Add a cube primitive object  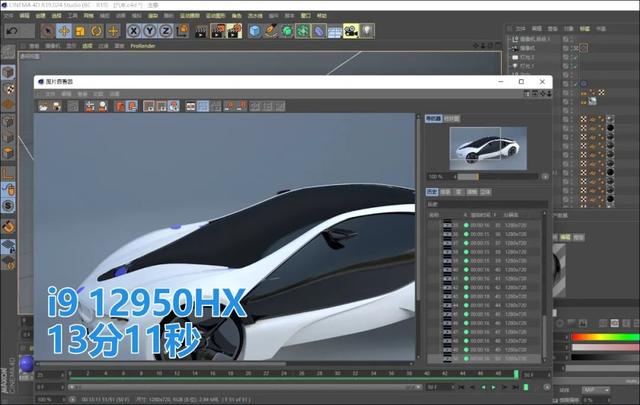click(x=254, y=31)
